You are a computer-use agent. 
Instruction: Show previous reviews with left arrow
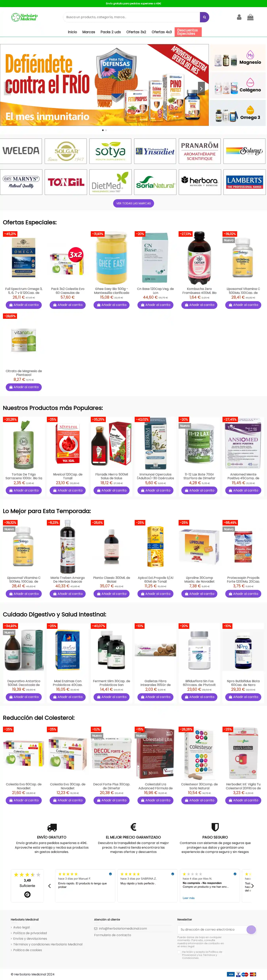tap(49, 886)
